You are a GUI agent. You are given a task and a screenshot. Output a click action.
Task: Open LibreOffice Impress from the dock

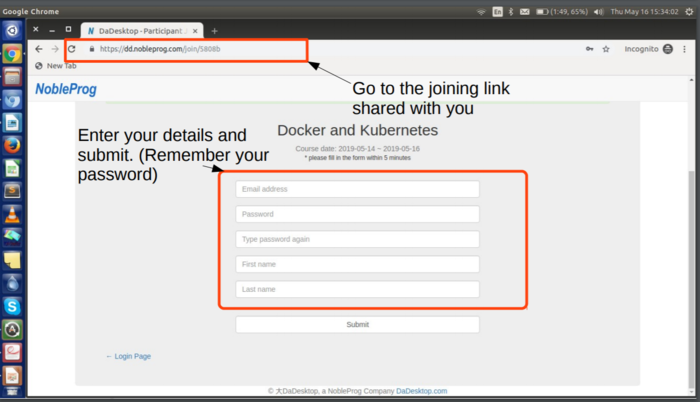(12, 376)
